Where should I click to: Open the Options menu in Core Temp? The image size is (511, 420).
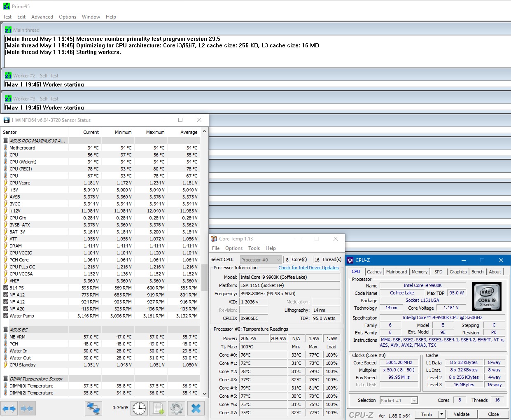[234, 248]
